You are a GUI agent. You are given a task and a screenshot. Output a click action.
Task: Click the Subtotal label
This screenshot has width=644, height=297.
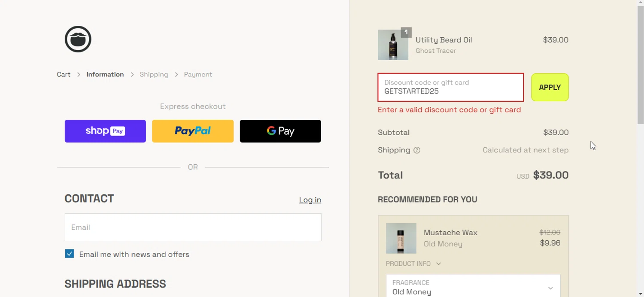(x=394, y=133)
